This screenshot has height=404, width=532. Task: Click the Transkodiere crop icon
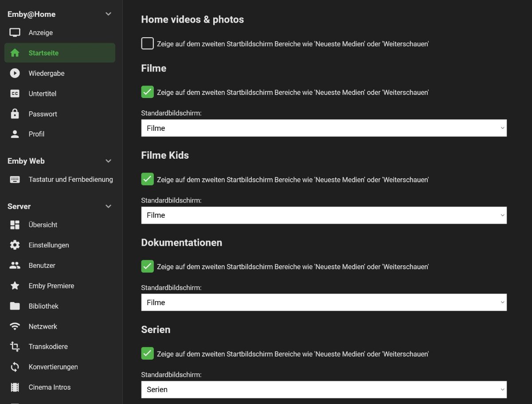pyautogui.click(x=15, y=346)
